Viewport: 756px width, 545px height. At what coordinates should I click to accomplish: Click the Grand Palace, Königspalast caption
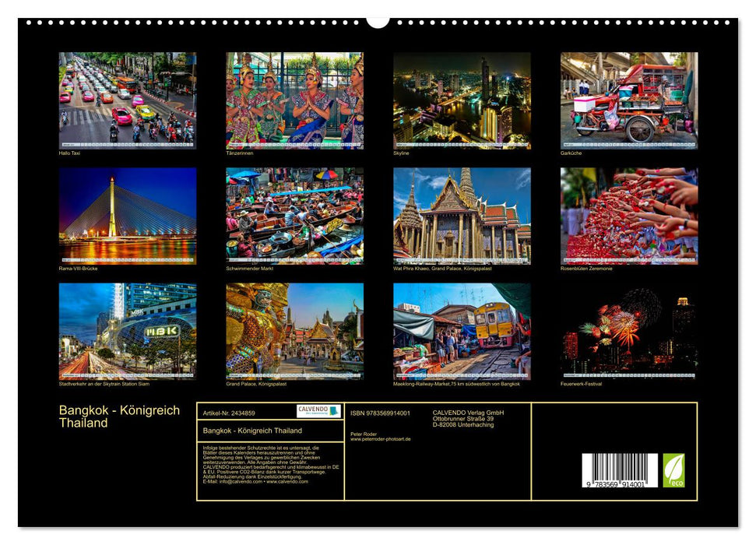point(256,385)
